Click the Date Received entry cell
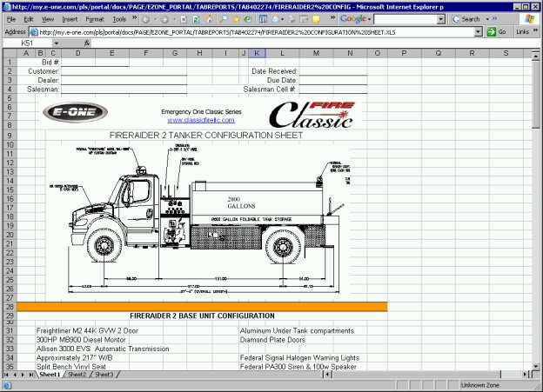 (332, 71)
